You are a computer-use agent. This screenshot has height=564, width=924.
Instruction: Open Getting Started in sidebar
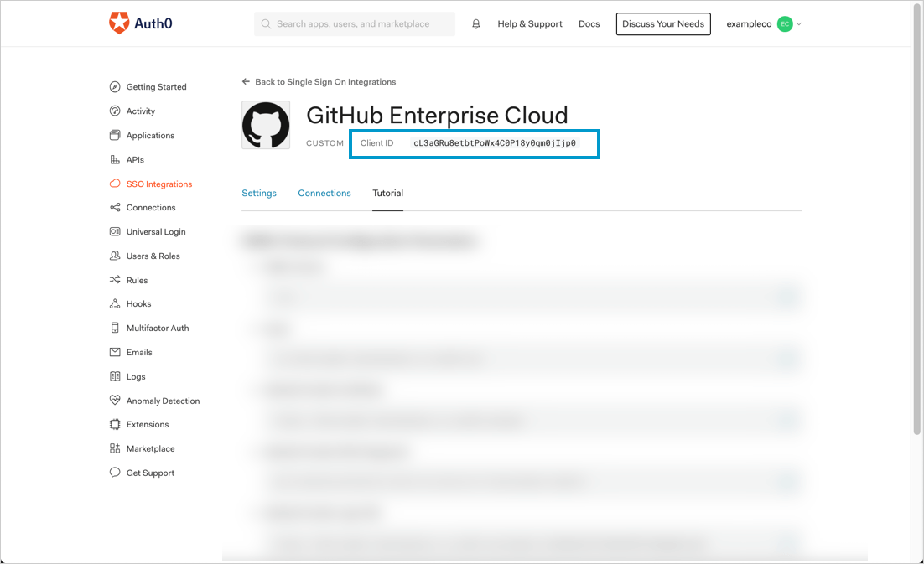tap(156, 86)
